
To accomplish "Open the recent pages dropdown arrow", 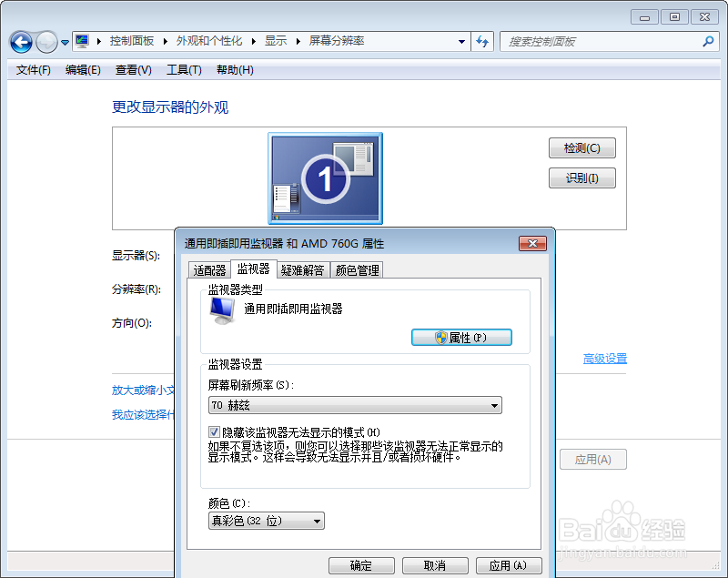I will 65,43.
